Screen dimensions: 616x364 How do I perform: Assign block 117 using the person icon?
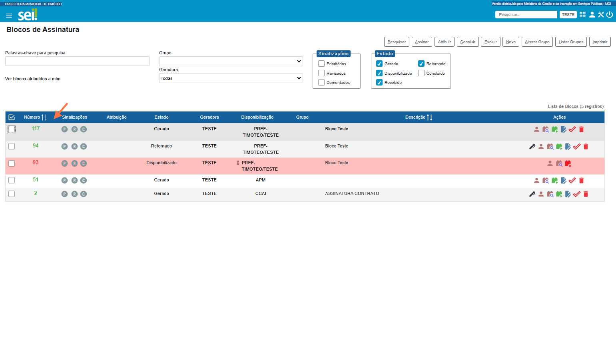536,129
